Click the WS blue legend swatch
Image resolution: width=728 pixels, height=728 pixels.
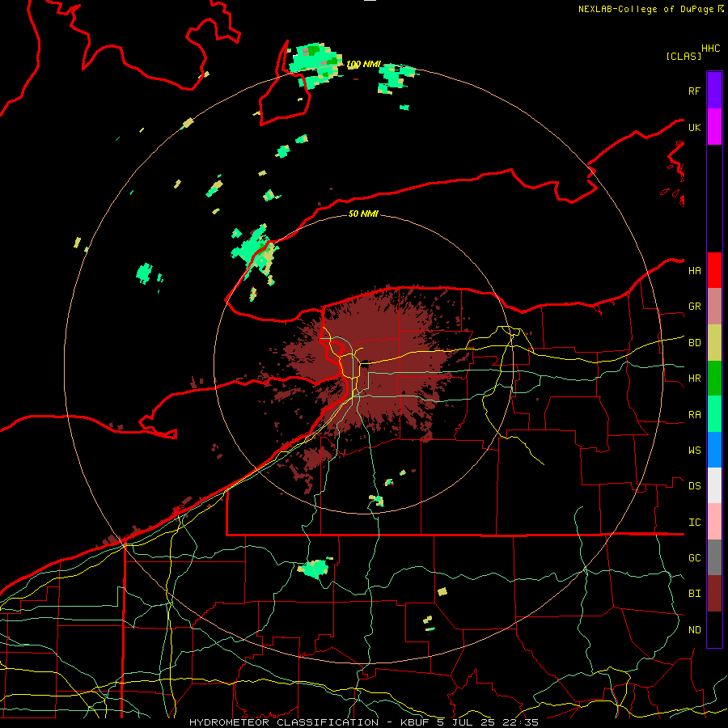[x=714, y=450]
